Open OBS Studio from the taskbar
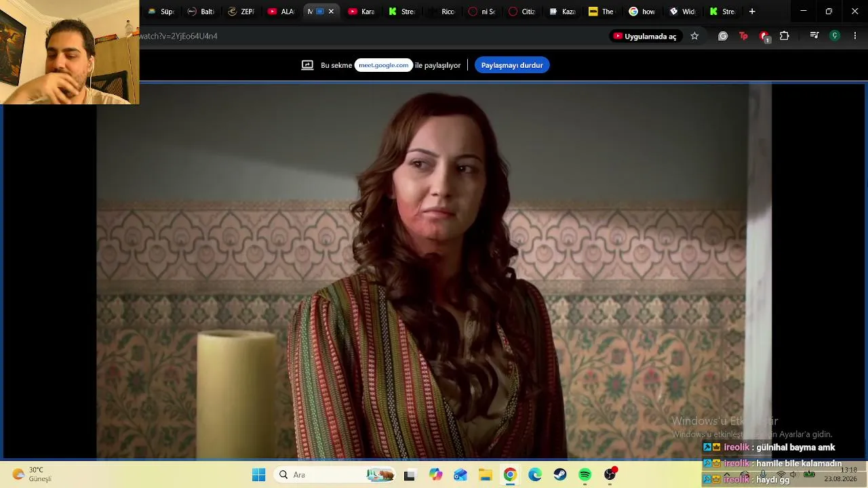Screen dimensions: 868x488 pyautogui.click(x=610, y=474)
